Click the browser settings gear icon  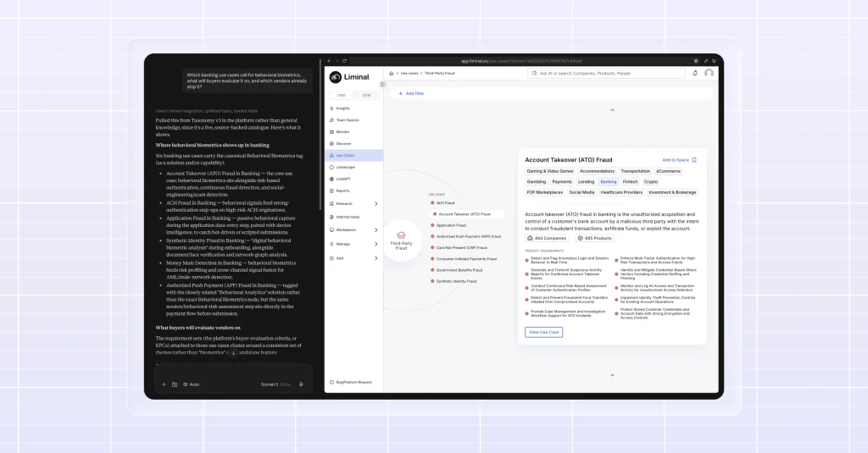pyautogui.click(x=696, y=61)
